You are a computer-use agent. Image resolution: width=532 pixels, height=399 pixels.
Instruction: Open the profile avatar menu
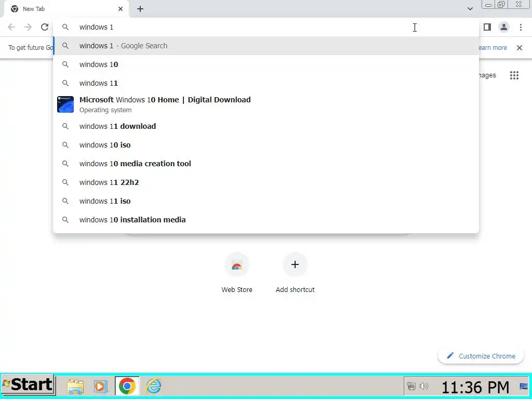(x=504, y=27)
